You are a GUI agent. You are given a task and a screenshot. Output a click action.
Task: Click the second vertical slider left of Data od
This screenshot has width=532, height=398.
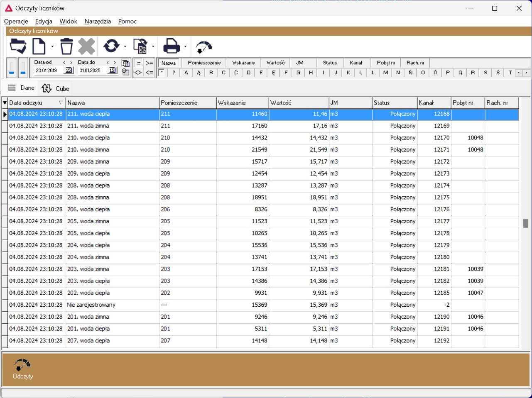click(x=23, y=68)
